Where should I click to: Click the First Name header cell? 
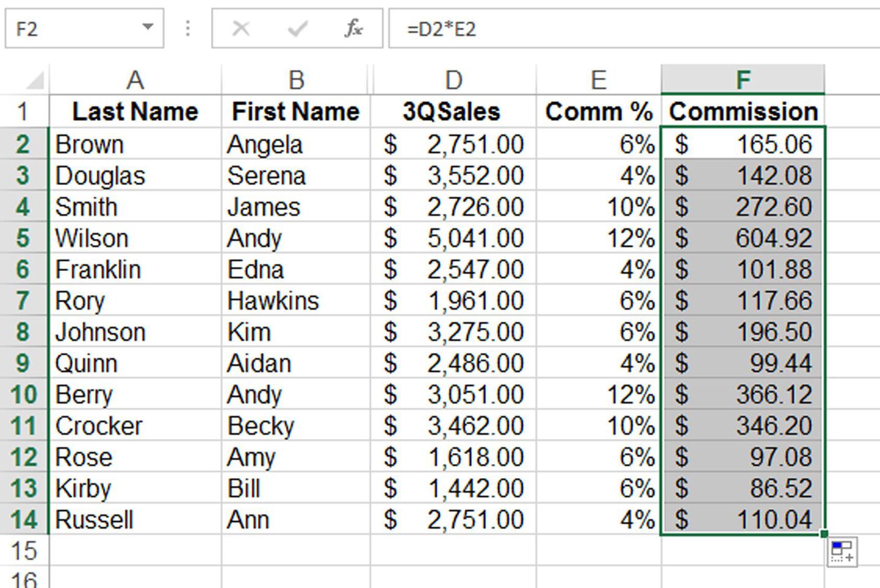coord(296,111)
